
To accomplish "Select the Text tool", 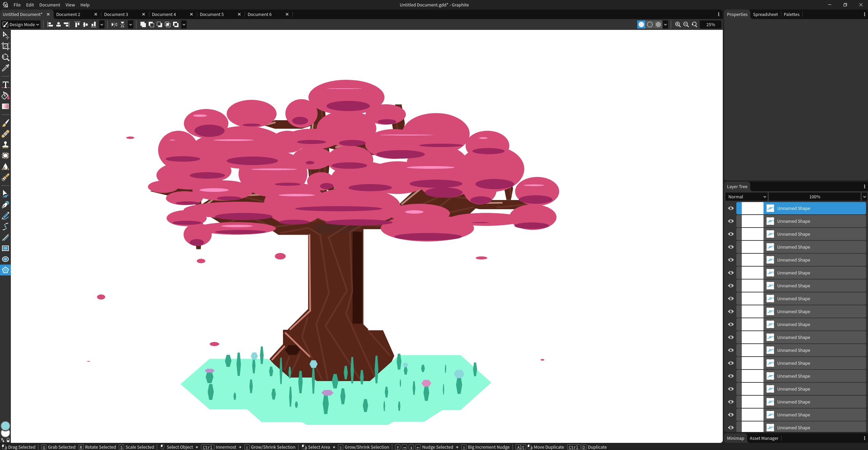I will coord(5,85).
